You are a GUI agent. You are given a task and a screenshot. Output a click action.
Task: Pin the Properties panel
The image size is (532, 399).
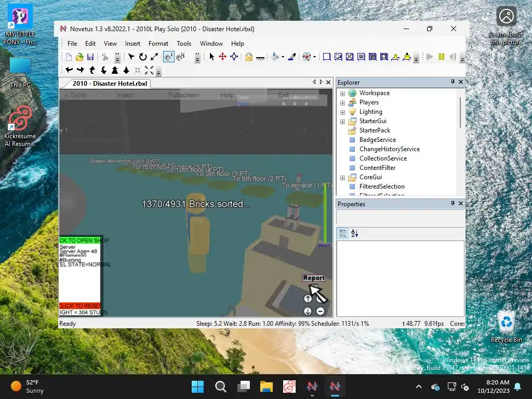tap(453, 203)
